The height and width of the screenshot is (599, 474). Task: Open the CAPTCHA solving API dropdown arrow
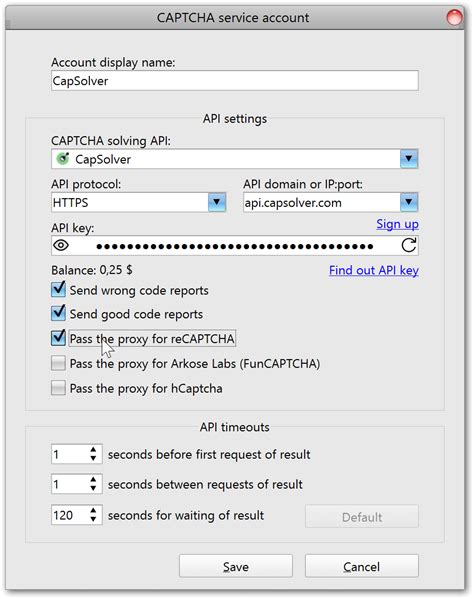pyautogui.click(x=409, y=159)
